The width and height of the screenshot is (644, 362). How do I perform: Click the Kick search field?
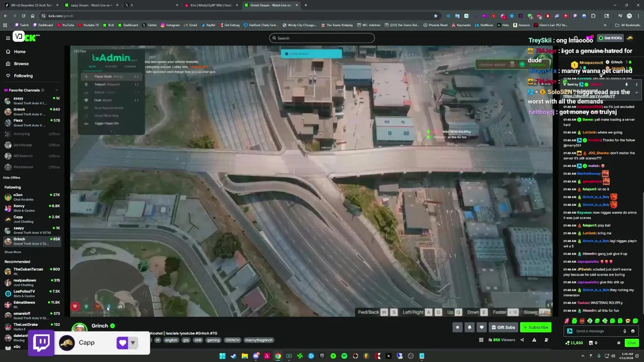pos(322,38)
